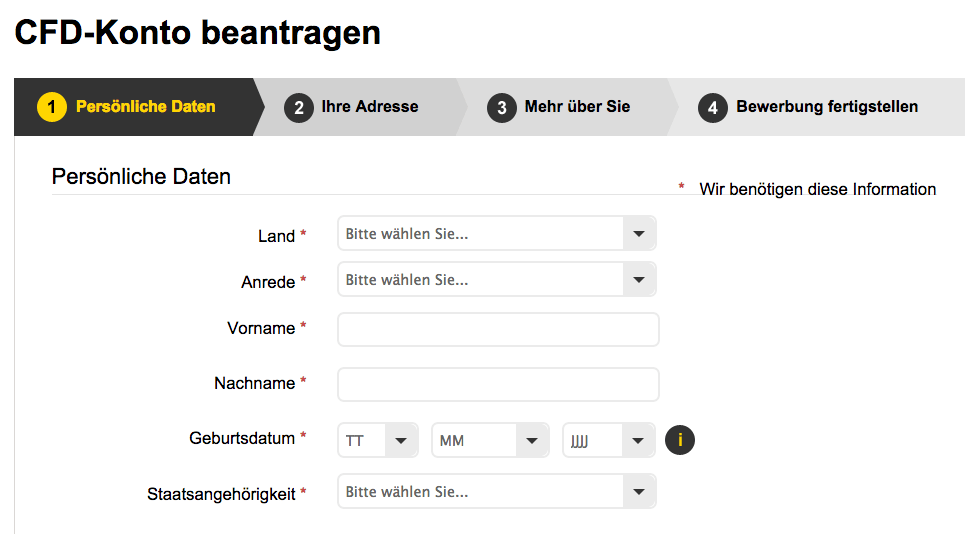
Task: Click the 'Vorname' field label
Action: point(261,329)
